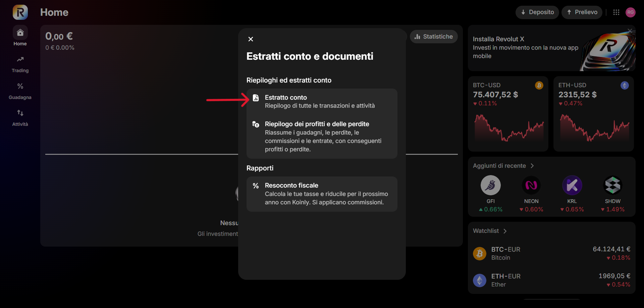Select the SHDW token icon
The height and width of the screenshot is (308, 644).
[613, 185]
